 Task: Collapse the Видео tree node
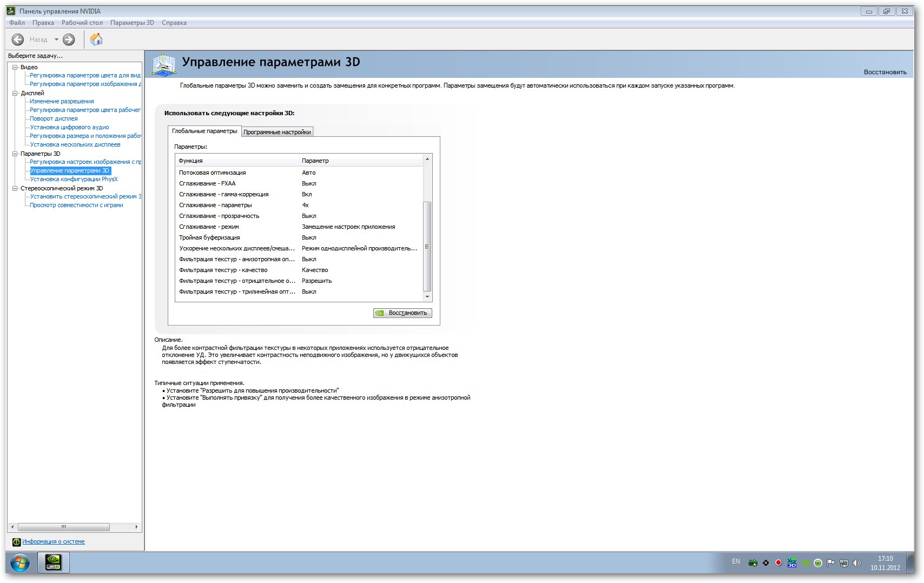click(x=15, y=67)
